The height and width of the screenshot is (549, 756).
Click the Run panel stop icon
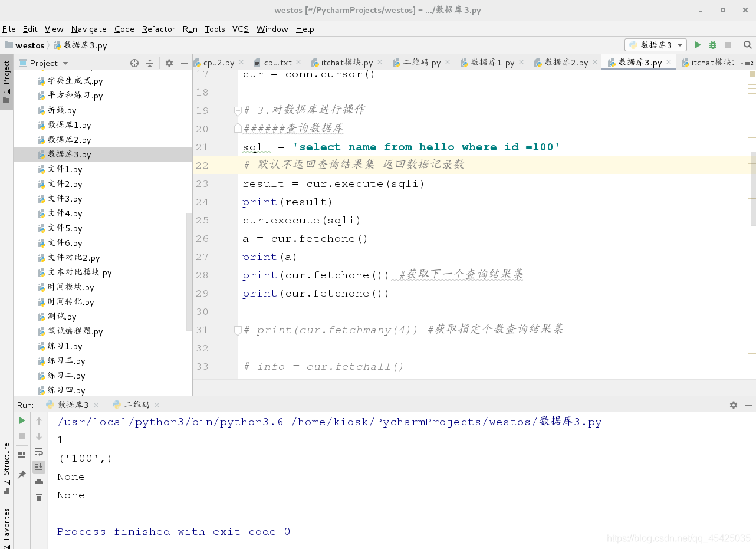pyautogui.click(x=22, y=436)
